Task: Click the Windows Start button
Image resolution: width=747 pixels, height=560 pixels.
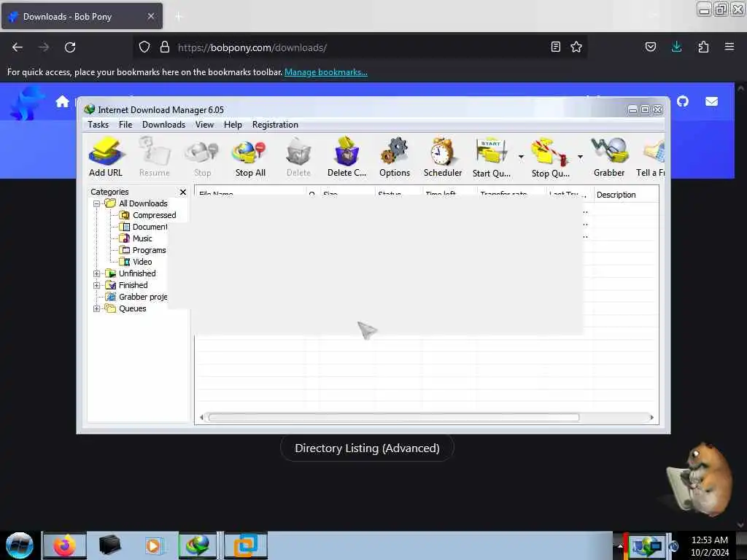Action: pyautogui.click(x=20, y=545)
